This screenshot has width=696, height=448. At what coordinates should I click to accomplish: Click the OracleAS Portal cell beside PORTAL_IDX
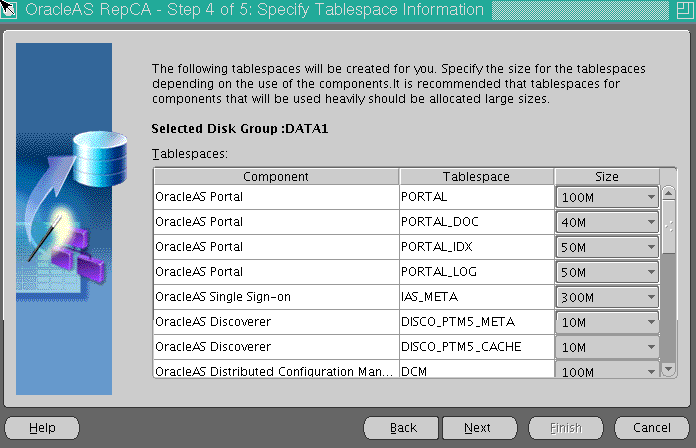[276, 246]
